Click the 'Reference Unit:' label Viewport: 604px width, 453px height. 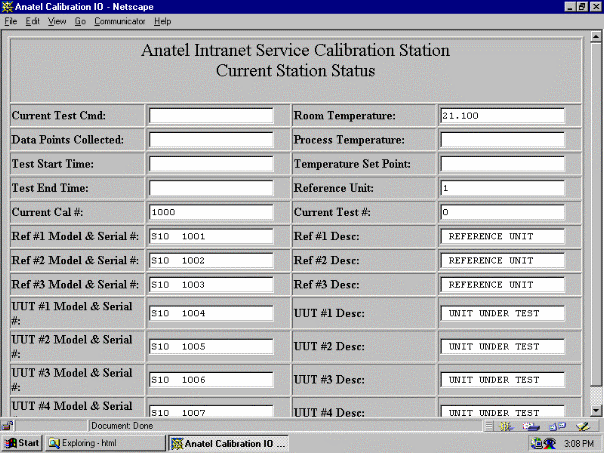[x=334, y=188]
